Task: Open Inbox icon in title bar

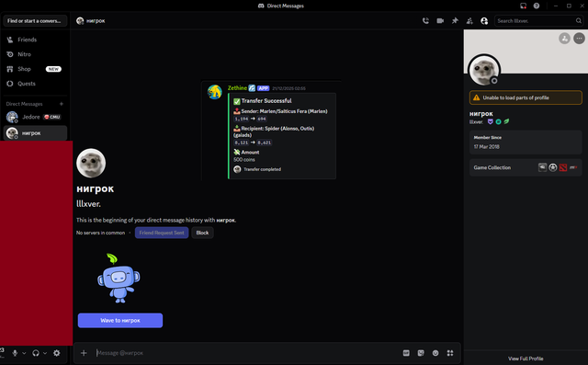Action: tap(523, 6)
